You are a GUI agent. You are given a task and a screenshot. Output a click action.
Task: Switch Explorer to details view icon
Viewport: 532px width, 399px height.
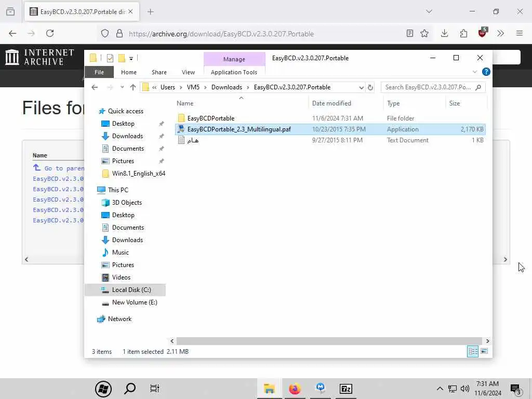point(473,351)
